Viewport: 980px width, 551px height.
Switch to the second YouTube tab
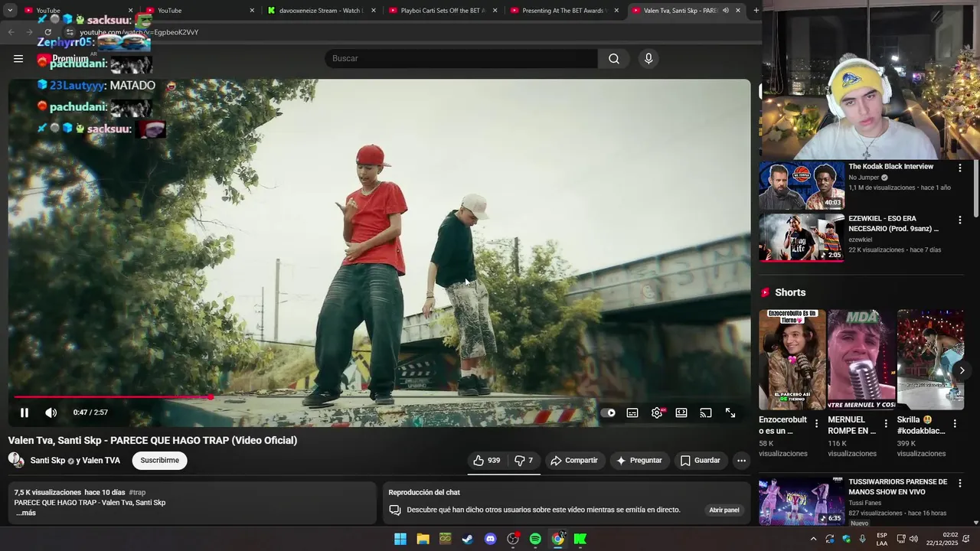200,11
